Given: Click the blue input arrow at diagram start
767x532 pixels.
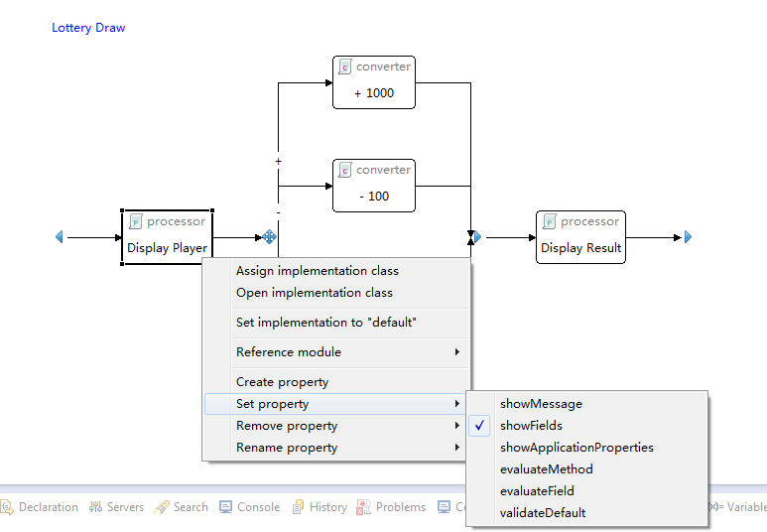Looking at the screenshot, I should 60,237.
